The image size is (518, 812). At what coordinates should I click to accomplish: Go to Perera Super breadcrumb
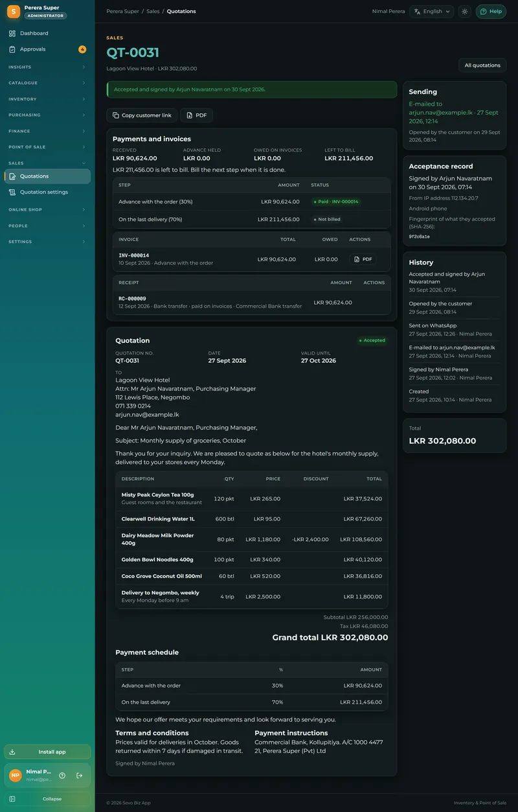coord(122,11)
